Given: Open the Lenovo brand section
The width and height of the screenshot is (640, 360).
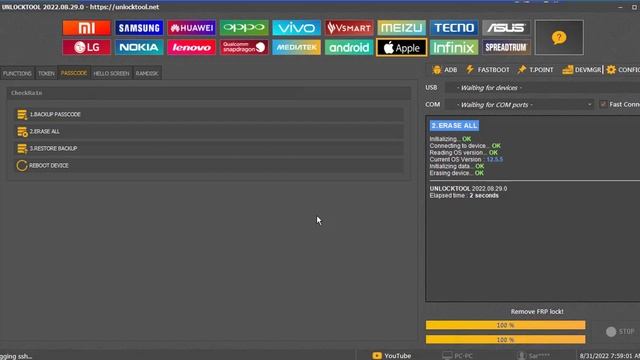Looking at the screenshot, I should (191, 47).
